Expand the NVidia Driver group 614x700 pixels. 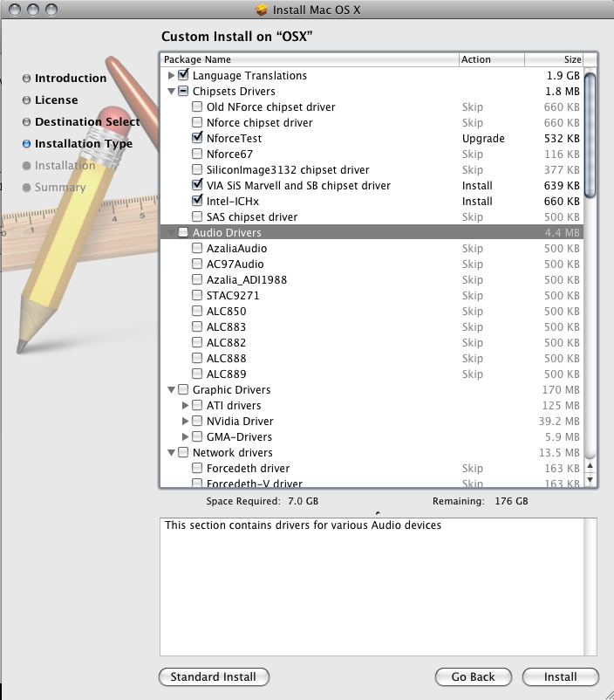pyautogui.click(x=185, y=422)
